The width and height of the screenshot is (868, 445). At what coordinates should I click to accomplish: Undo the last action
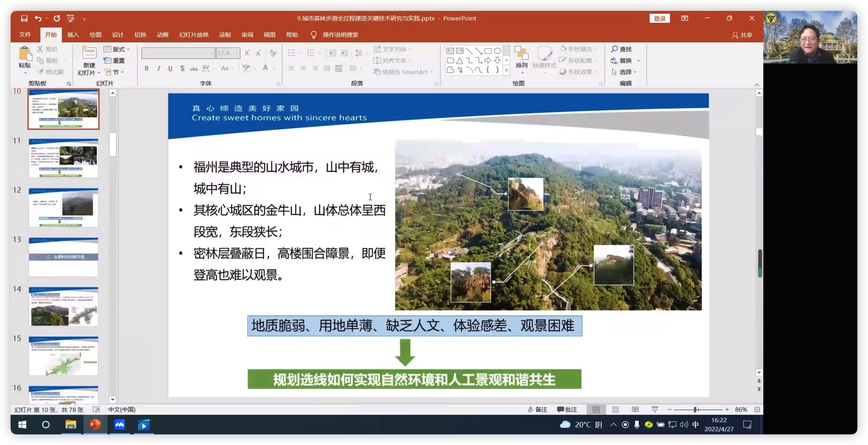click(38, 18)
